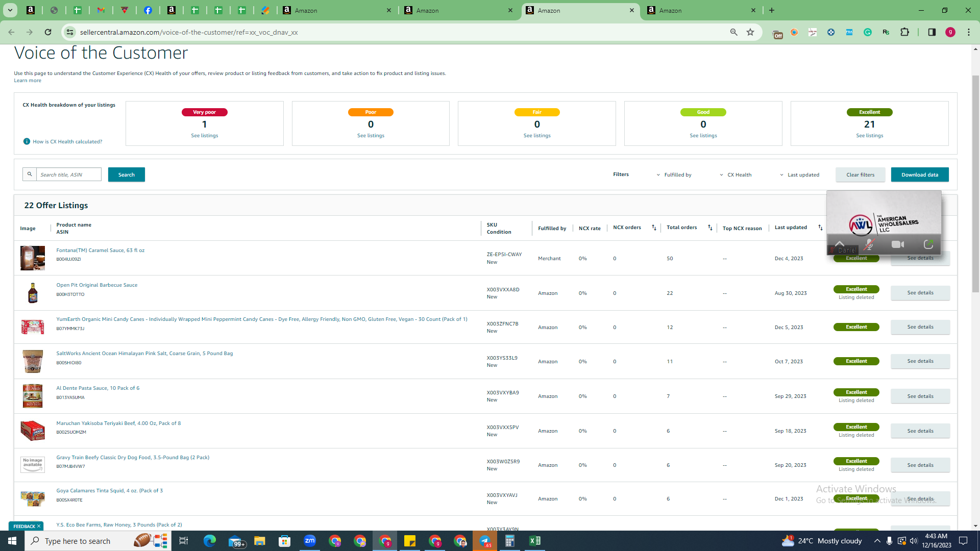
Task: Reload the Seller Central page
Action: click(x=48, y=32)
